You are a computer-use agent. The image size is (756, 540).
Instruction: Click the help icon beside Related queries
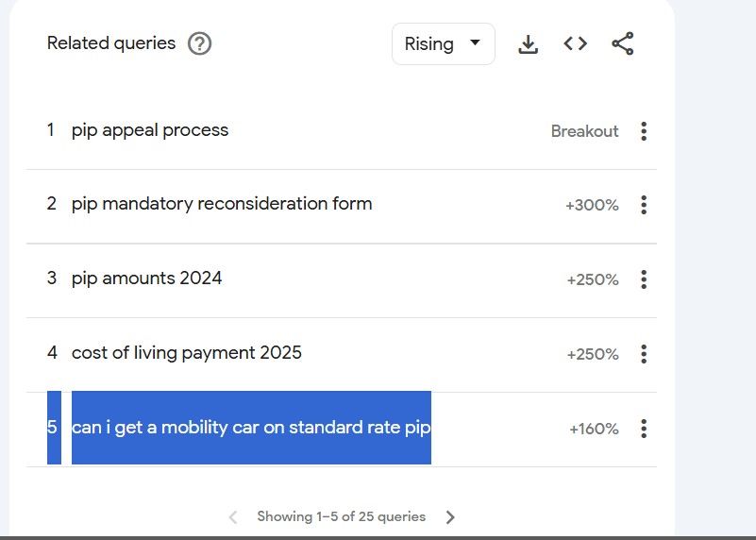199,43
